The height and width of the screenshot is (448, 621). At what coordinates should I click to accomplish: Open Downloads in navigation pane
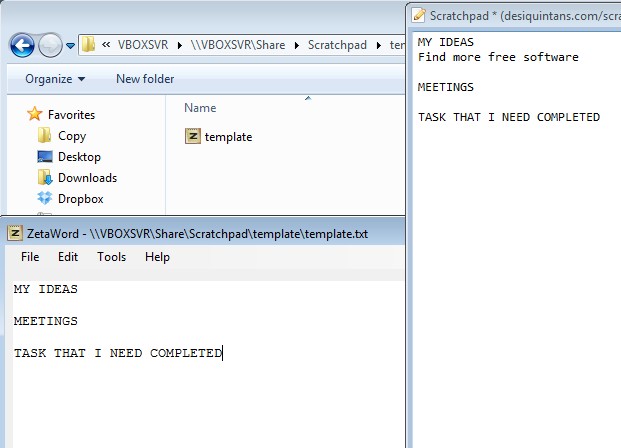(88, 178)
